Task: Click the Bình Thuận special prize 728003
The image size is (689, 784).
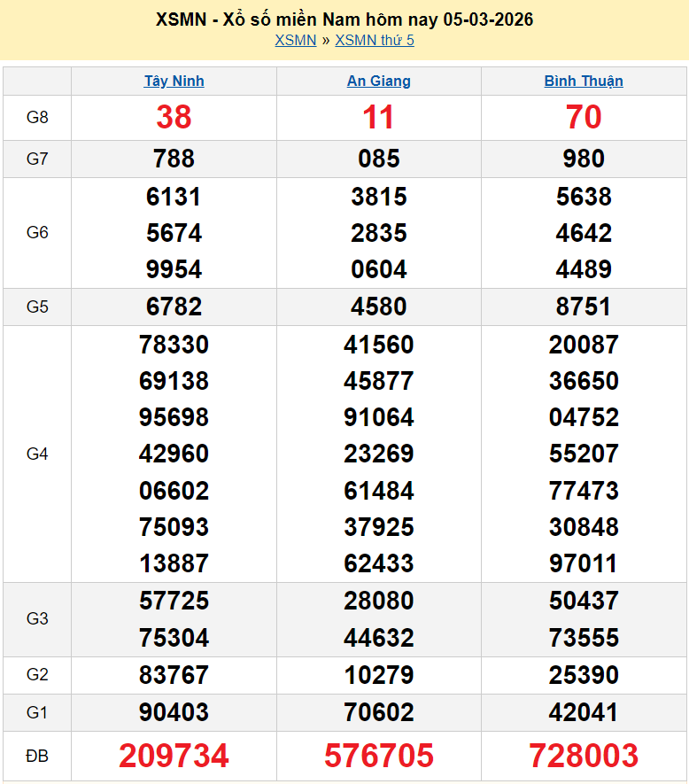Action: point(584,756)
